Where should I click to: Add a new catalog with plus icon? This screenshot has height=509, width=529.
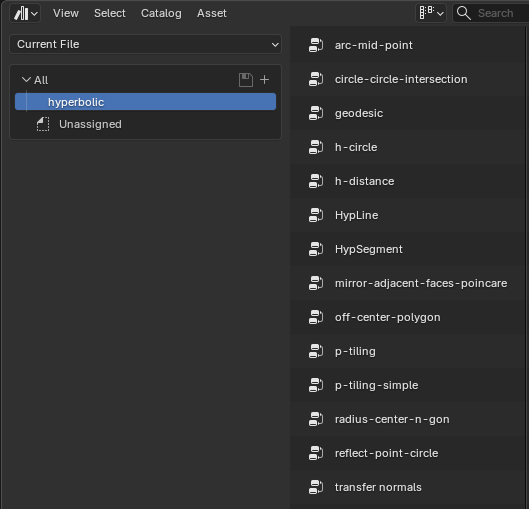tap(264, 80)
